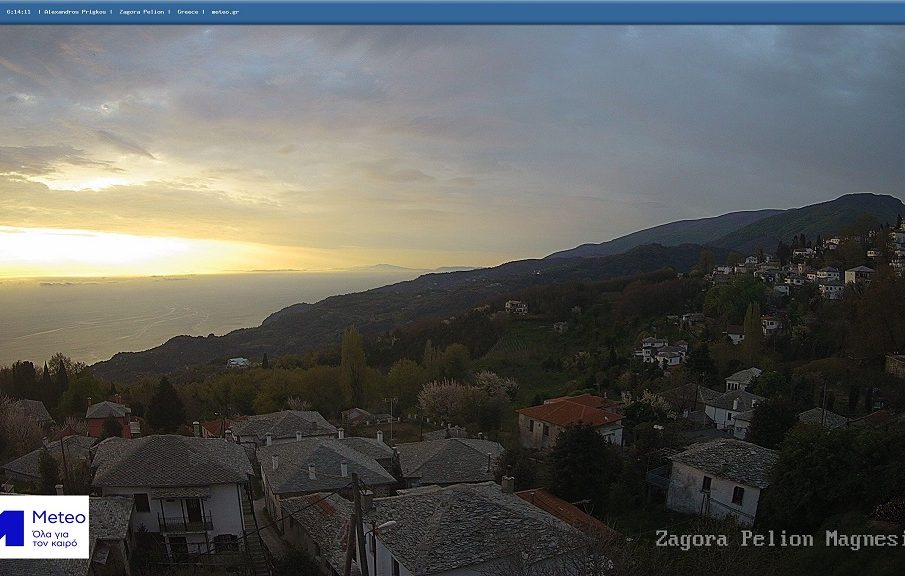Click the white stone-roofed house at lower right
905x576 pixels.
pyautogui.click(x=720, y=480)
